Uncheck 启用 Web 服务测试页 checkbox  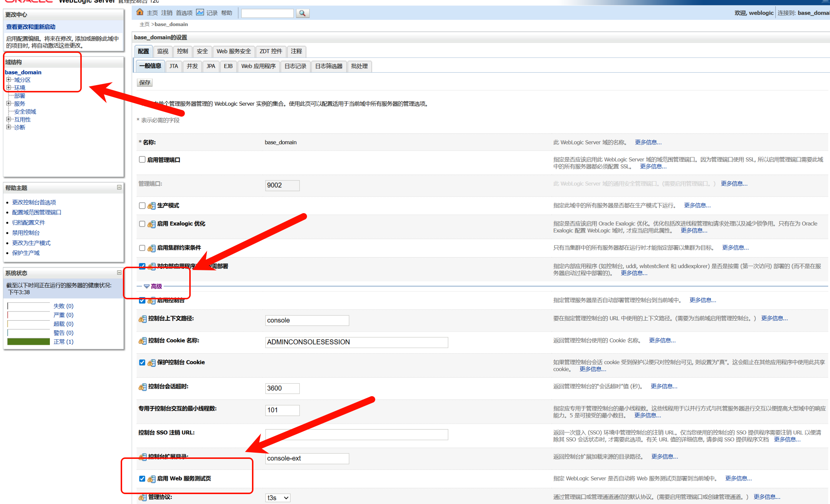[142, 479]
